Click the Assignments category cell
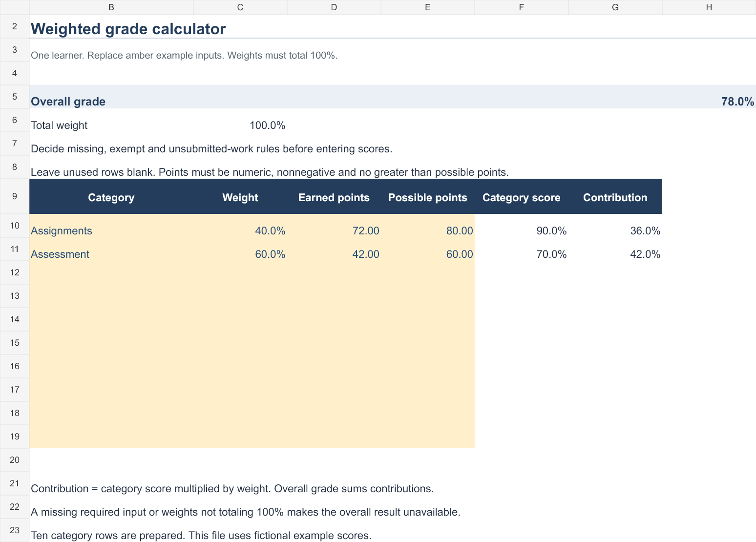The width and height of the screenshot is (756, 542). click(111, 226)
